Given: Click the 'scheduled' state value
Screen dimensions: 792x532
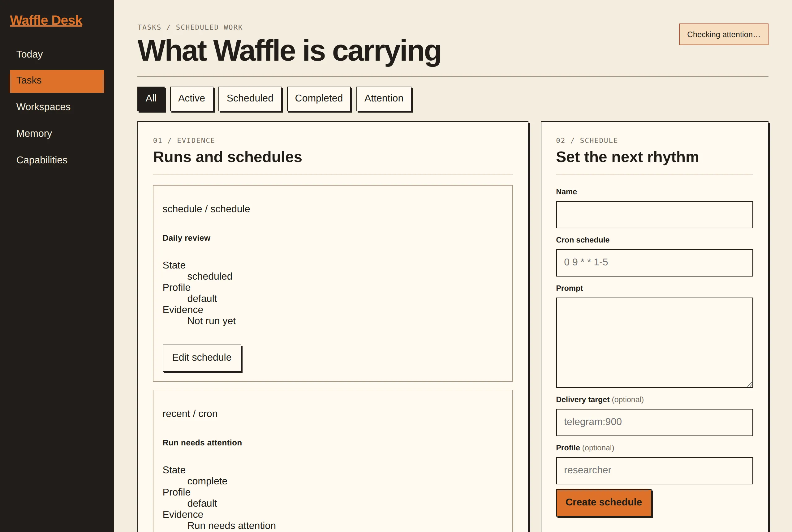Looking at the screenshot, I should (x=210, y=277).
